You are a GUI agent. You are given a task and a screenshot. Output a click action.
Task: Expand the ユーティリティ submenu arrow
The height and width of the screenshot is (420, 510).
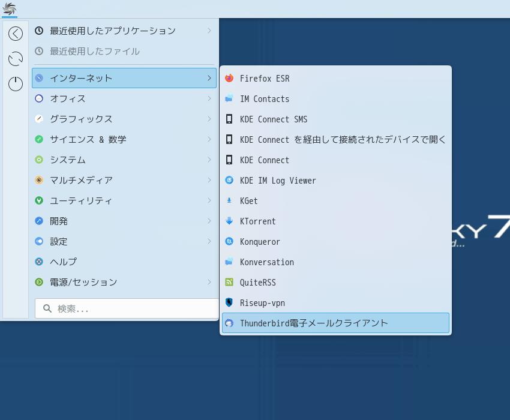coord(209,200)
